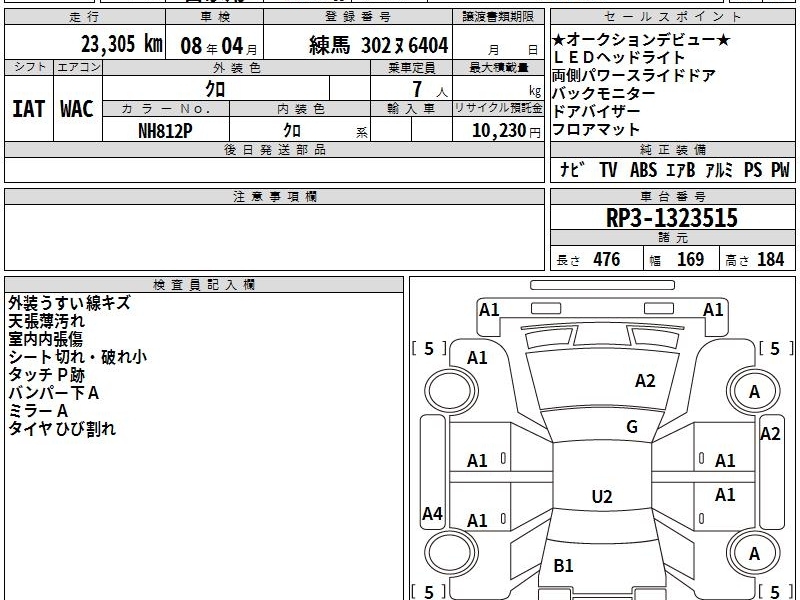Screen dimensions: 800x600
Task: Select the ナビ equipment entry
Action: click(x=572, y=169)
